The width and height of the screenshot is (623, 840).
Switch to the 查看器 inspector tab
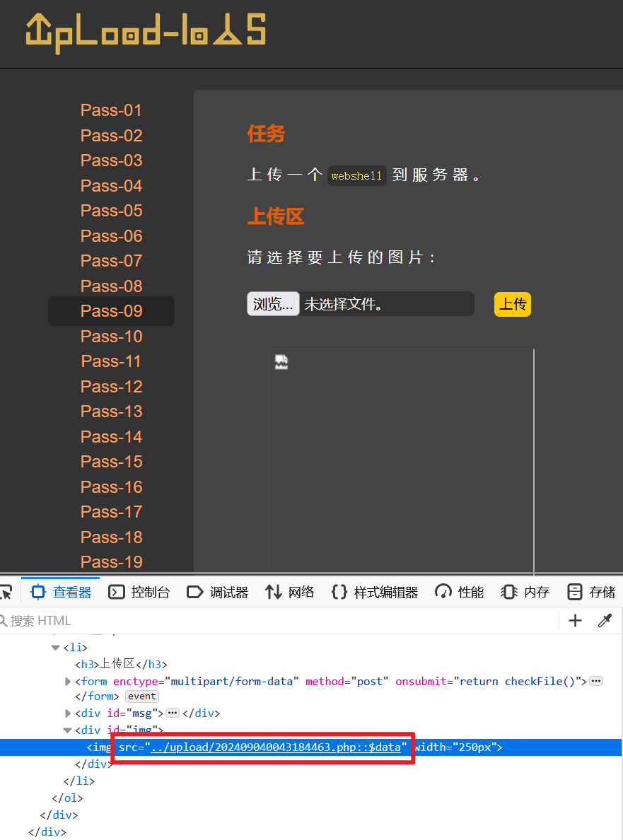point(61,592)
